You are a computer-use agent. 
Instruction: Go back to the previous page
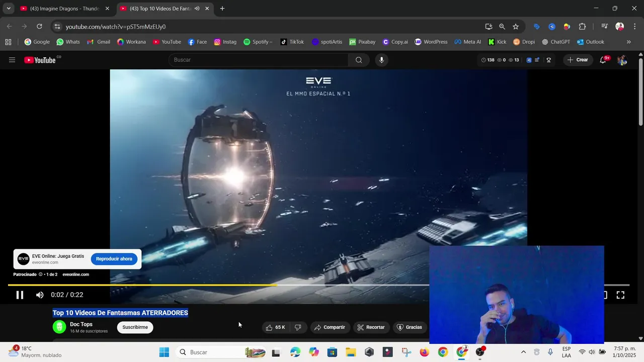click(x=10, y=27)
